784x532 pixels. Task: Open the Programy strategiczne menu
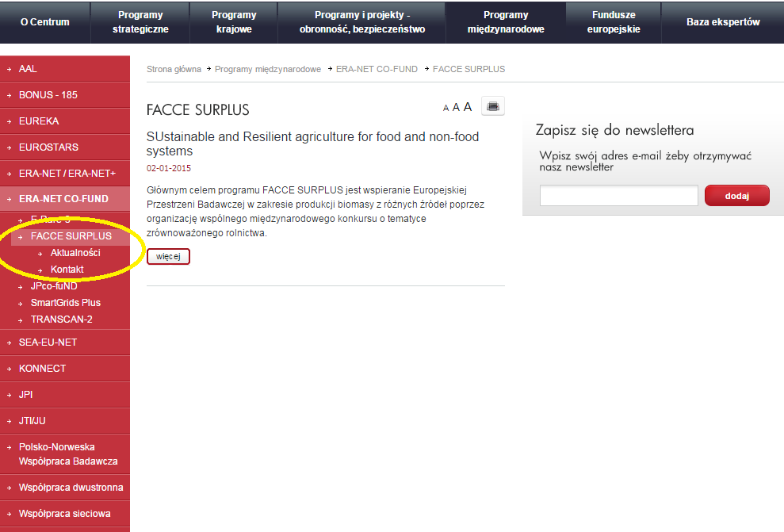tap(140, 22)
